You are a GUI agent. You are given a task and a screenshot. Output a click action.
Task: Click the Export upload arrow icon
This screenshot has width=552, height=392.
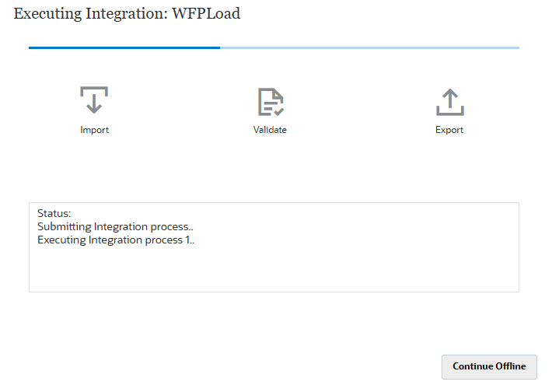click(449, 101)
